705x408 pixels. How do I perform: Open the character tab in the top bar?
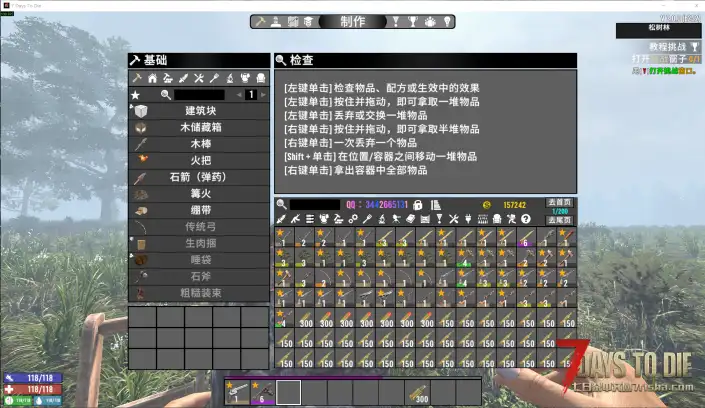(x=276, y=22)
